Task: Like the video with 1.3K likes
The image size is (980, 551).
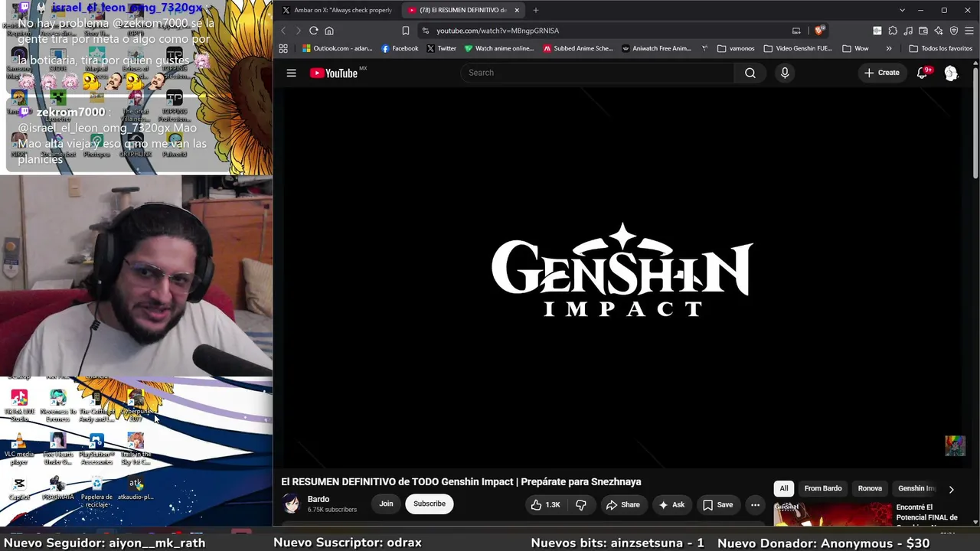Action: (546, 504)
